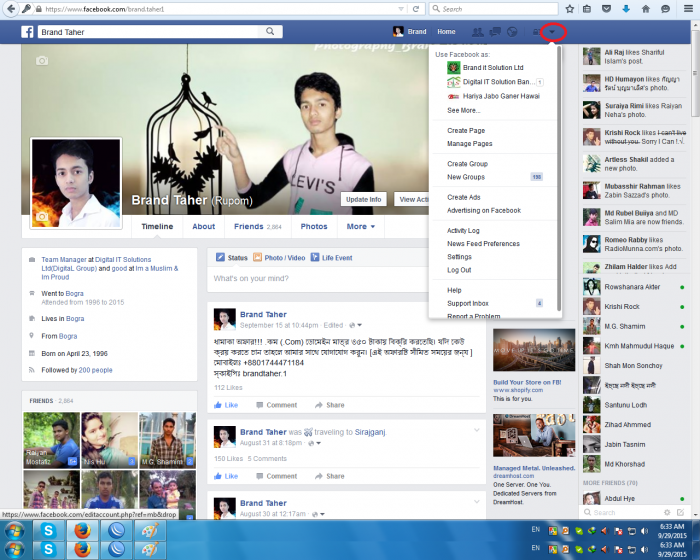Image resolution: width=700 pixels, height=560 pixels.
Task: Open Firefox home icon
Action: click(x=646, y=9)
